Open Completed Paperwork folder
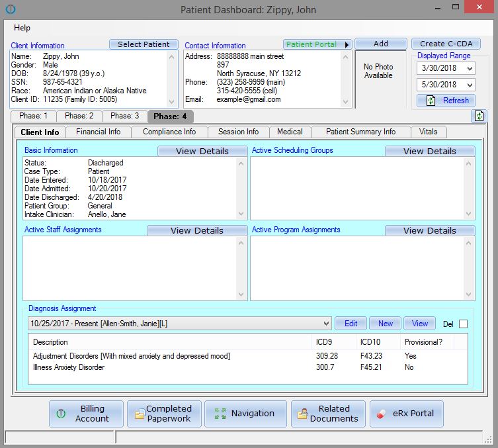Image resolution: width=498 pixels, height=448 pixels. pyautogui.click(x=163, y=414)
